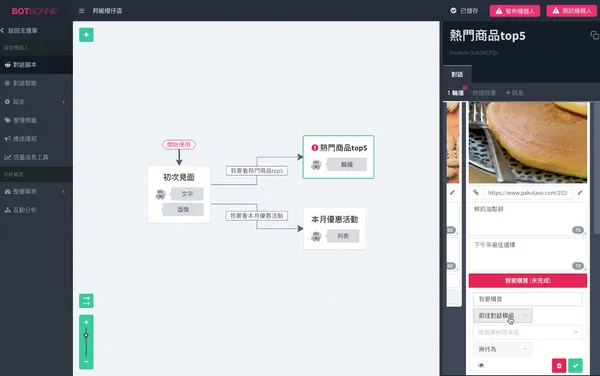Select the 1 輪播 message tab
The height and width of the screenshot is (376, 600).
[456, 93]
